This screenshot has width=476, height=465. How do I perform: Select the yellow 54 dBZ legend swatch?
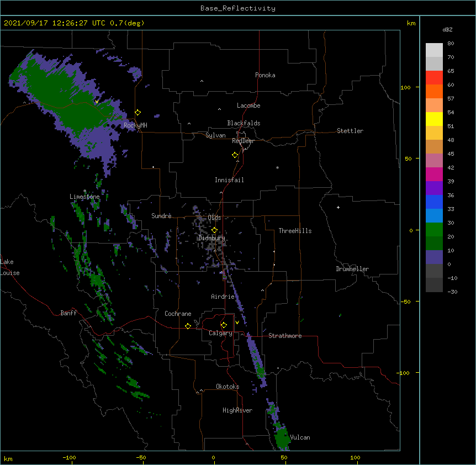tap(434, 119)
